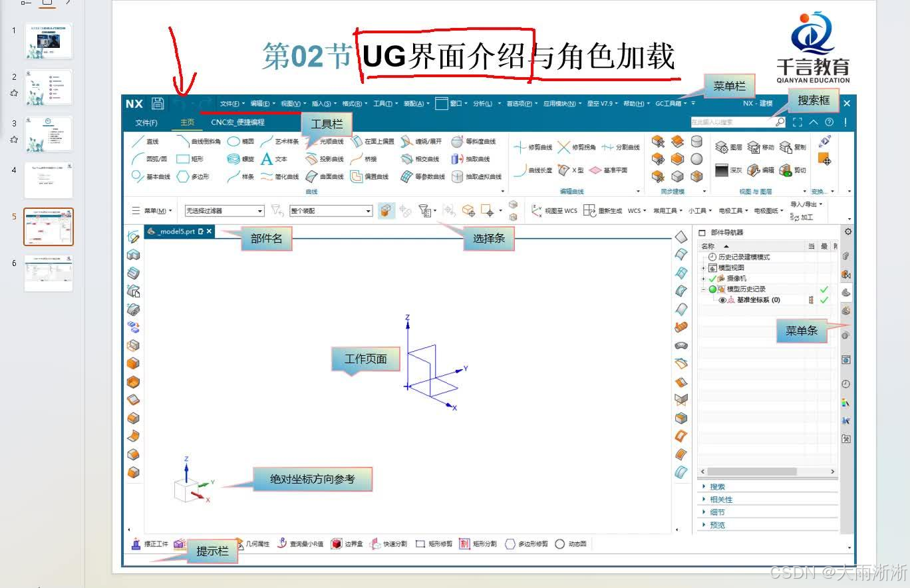Click the 摆正工件 align workpiece tool

(150, 543)
